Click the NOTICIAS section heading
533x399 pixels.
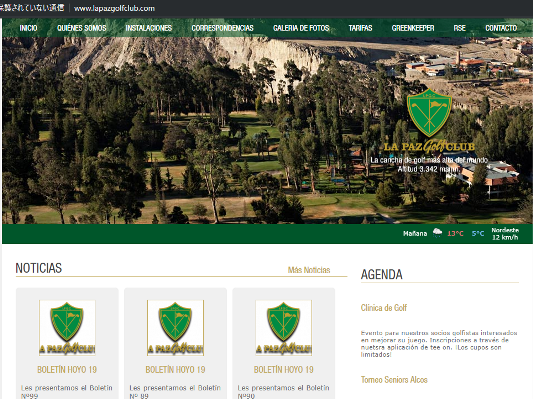tap(39, 268)
